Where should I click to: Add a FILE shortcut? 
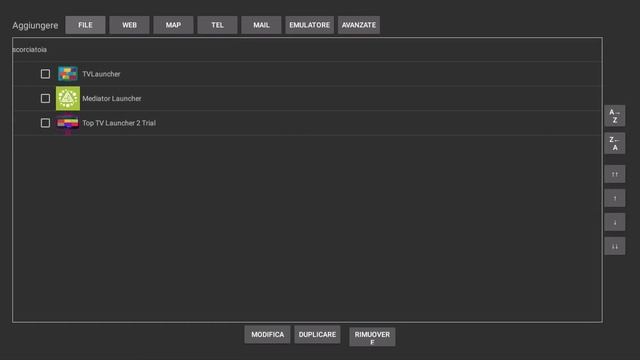[85, 25]
